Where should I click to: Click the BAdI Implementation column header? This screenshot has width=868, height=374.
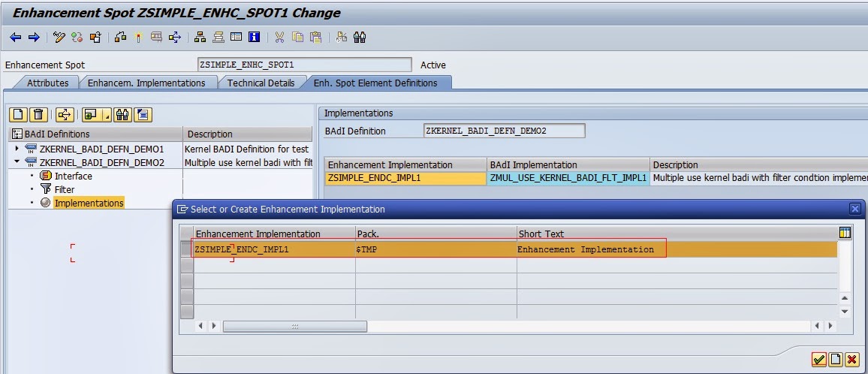[568, 164]
